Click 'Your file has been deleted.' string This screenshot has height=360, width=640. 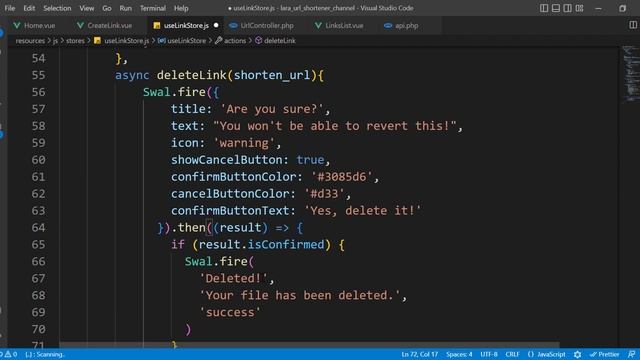[300, 295]
